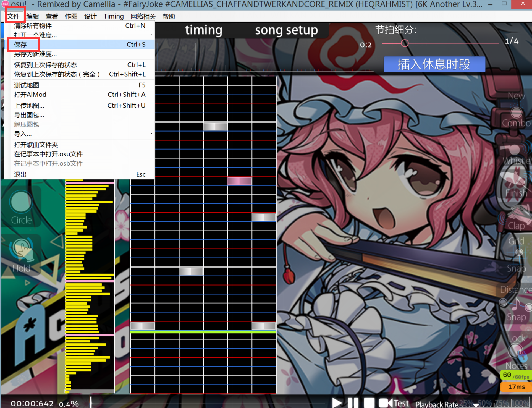Click the 1/4 beat snap divisor value
This screenshot has height=408, width=532.
coord(512,41)
